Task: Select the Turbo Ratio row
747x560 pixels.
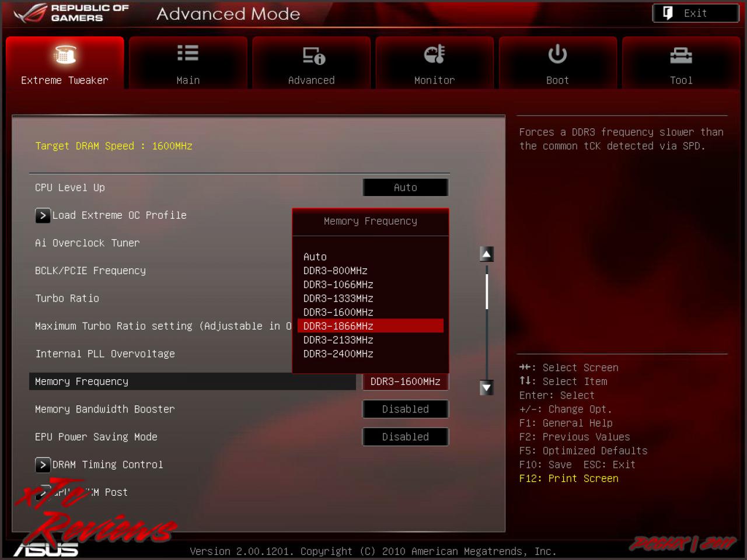Action: coord(67,298)
